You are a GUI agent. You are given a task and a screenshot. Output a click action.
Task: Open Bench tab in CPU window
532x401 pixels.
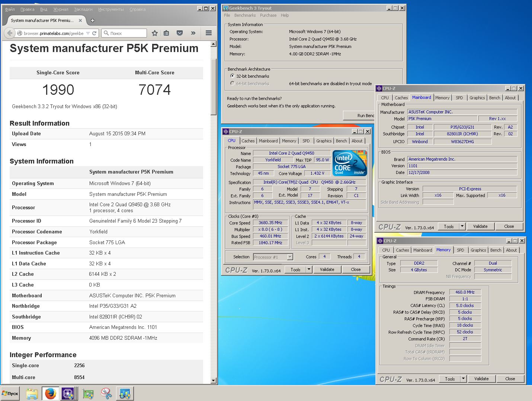pyautogui.click(x=341, y=141)
